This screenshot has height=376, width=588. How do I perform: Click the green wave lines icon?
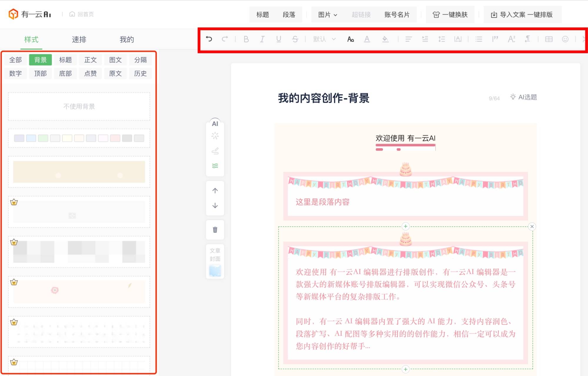point(215,166)
